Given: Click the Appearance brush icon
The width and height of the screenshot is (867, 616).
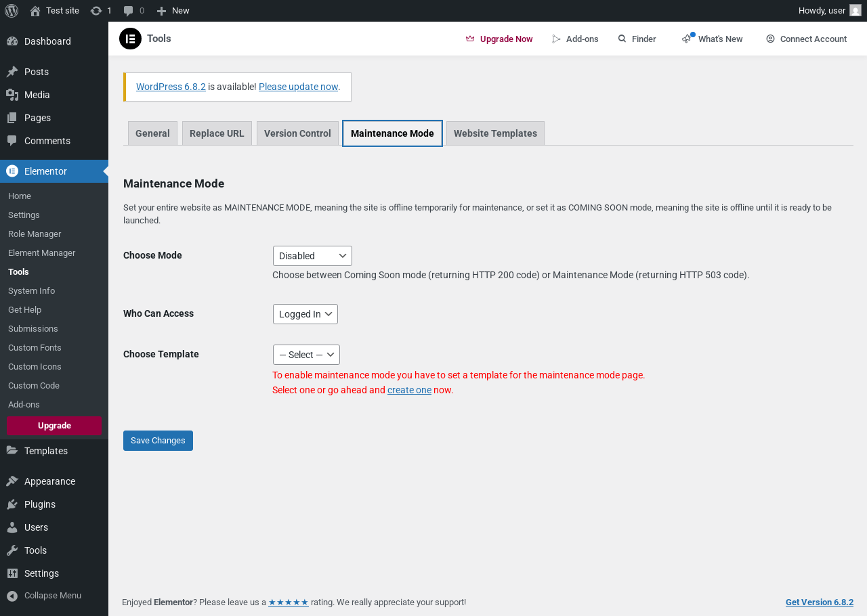Looking at the screenshot, I should 12,481.
